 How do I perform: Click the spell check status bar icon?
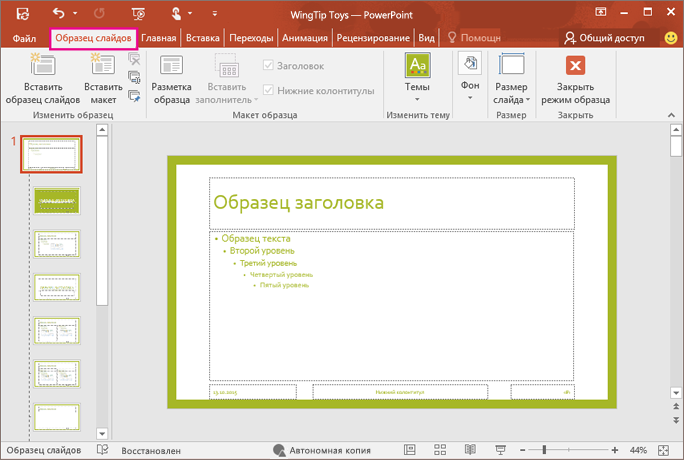click(x=103, y=450)
